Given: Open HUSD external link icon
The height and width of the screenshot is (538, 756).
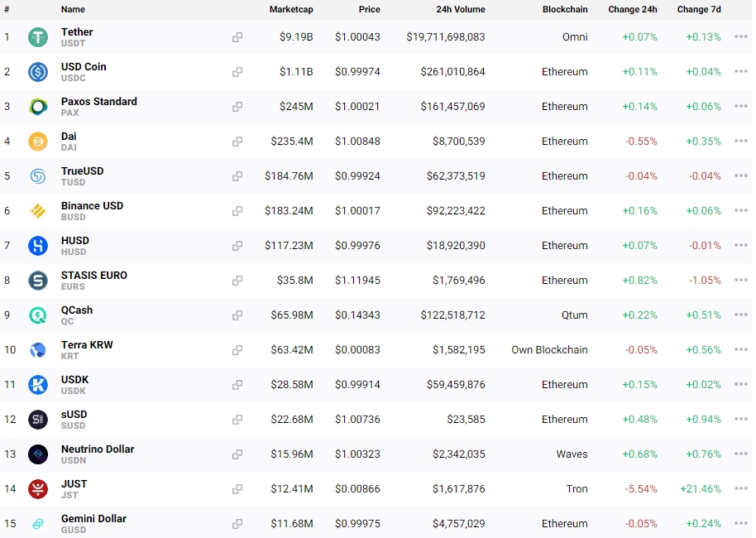Looking at the screenshot, I should [237, 246].
